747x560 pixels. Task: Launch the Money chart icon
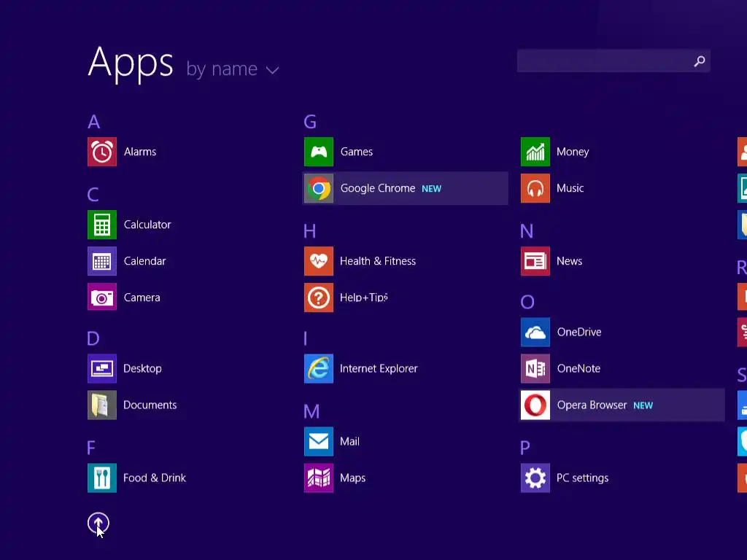pos(535,152)
